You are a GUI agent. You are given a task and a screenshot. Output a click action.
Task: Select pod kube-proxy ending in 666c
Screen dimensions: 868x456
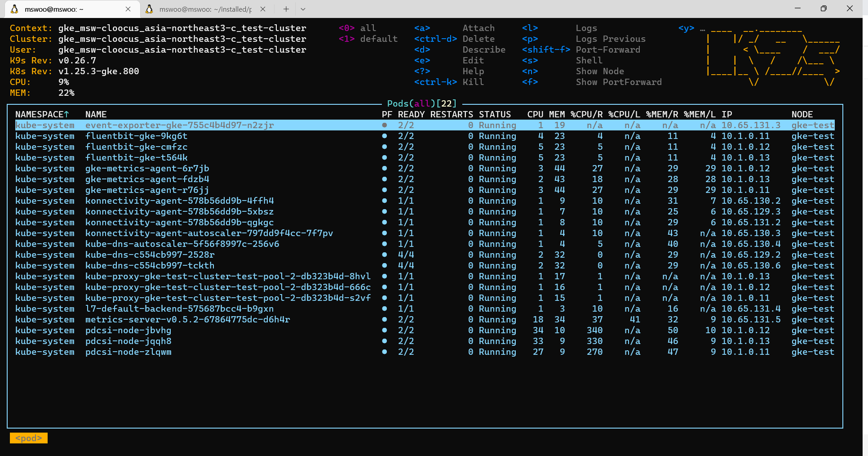425,287
